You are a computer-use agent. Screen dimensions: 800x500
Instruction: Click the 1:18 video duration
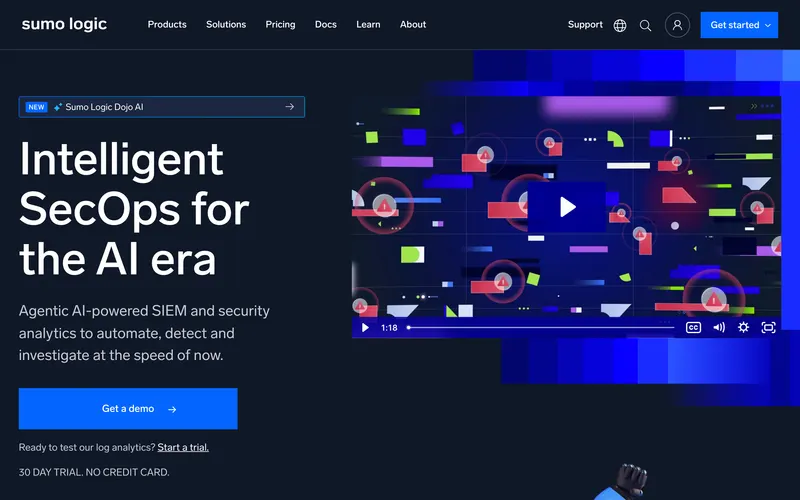pos(389,328)
